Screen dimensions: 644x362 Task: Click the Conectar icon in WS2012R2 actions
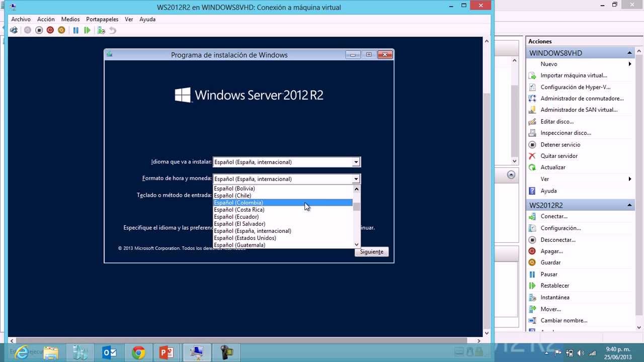pos(532,217)
